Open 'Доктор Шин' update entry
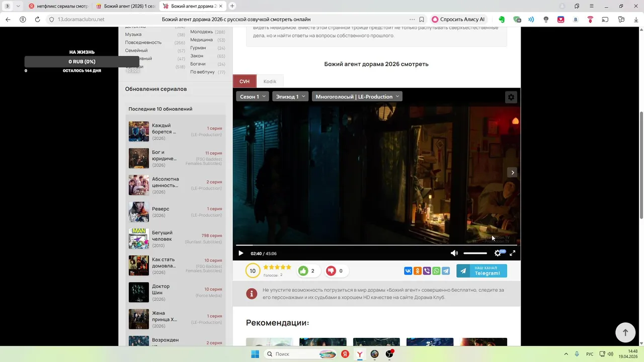Image resolution: width=644 pixels, height=362 pixels. click(176, 292)
